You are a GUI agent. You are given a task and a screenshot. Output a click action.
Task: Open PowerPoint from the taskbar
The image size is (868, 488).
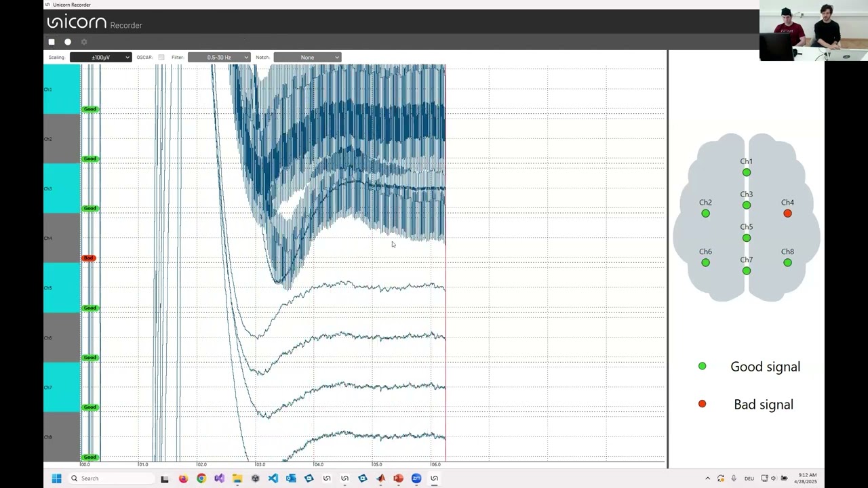click(x=398, y=479)
